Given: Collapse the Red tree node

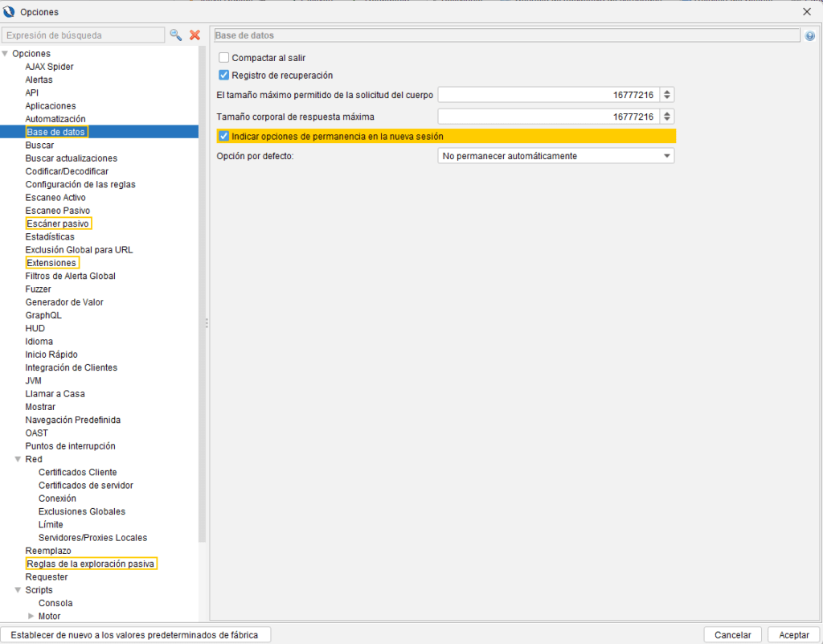Looking at the screenshot, I should [17, 460].
